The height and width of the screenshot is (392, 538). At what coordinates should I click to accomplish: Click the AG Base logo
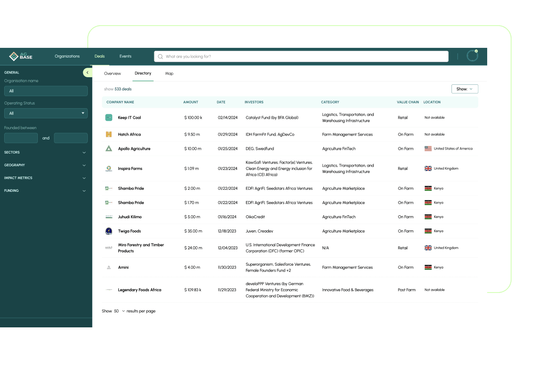coord(21,56)
